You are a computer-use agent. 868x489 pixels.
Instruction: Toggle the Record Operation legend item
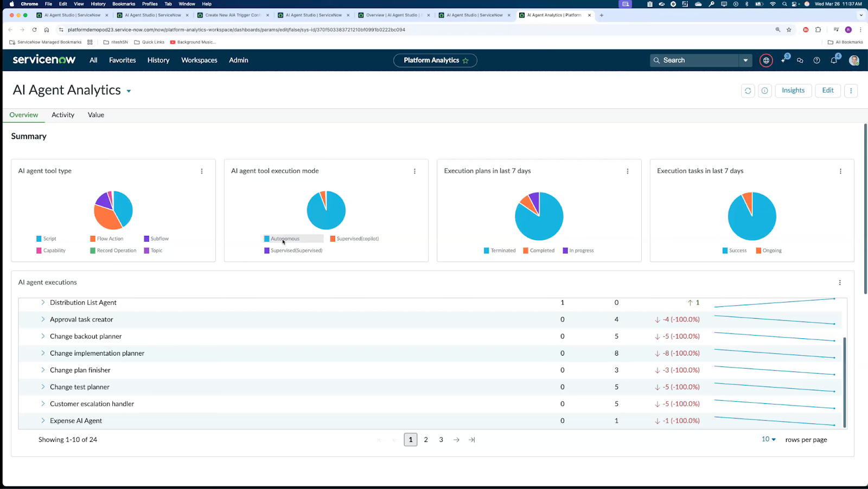pos(113,250)
